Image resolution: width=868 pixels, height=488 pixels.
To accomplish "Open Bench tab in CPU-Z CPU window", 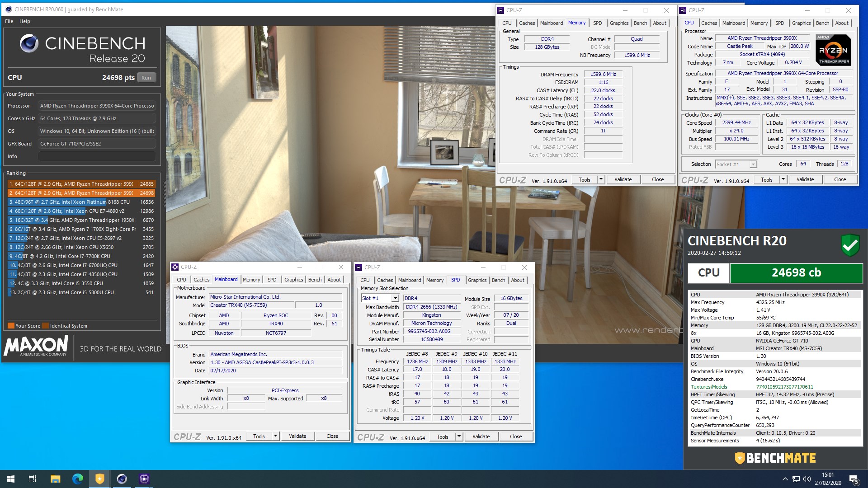I will click(822, 23).
